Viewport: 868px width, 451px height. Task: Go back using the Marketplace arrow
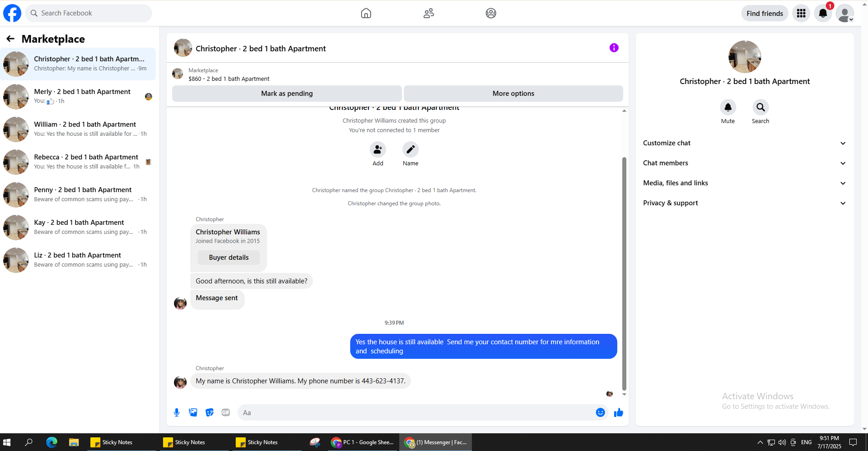point(10,39)
